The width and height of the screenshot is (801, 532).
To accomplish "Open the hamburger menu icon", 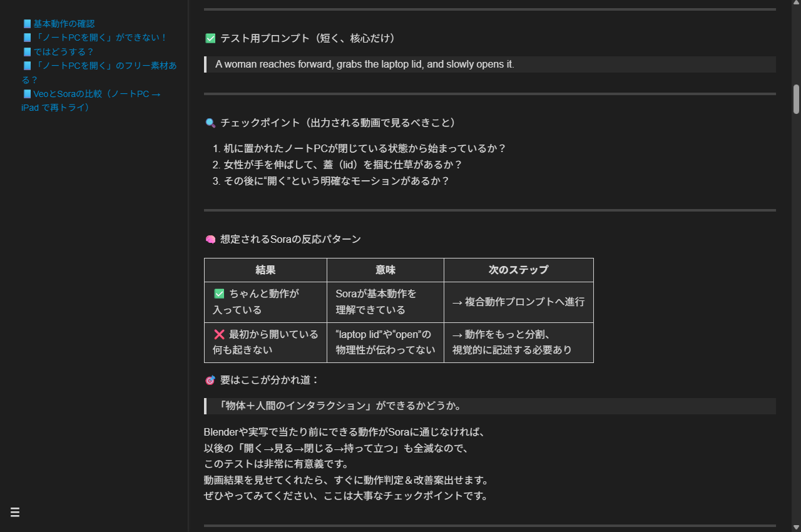I will pos(15,512).
